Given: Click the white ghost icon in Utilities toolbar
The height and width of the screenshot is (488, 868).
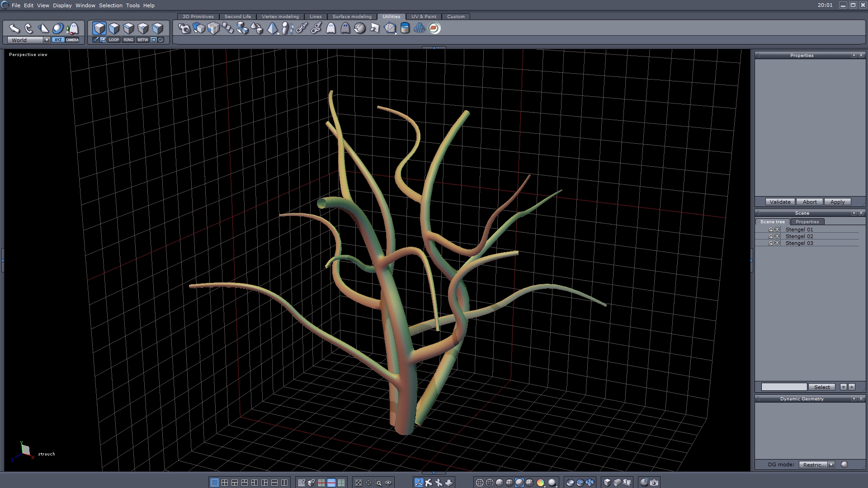Looking at the screenshot, I should 331,28.
